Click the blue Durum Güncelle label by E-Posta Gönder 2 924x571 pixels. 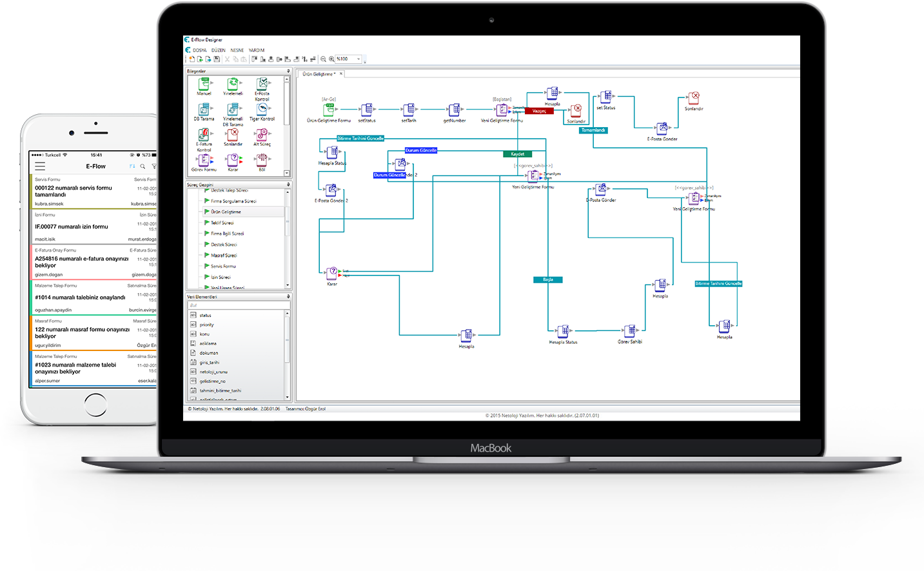tap(389, 175)
